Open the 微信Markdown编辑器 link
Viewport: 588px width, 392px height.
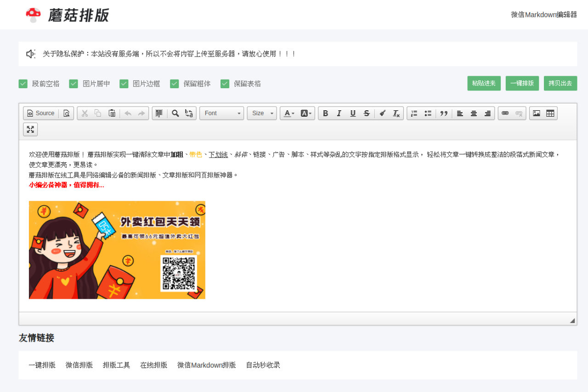[544, 15]
